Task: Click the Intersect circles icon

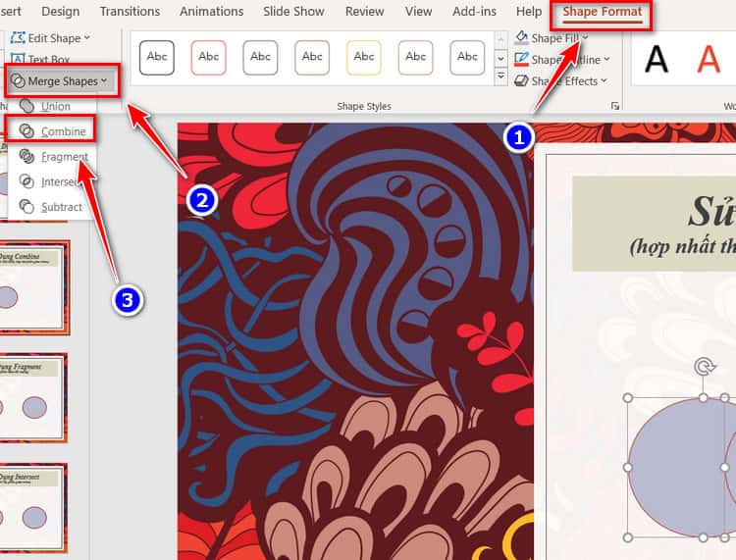Action: [26, 181]
